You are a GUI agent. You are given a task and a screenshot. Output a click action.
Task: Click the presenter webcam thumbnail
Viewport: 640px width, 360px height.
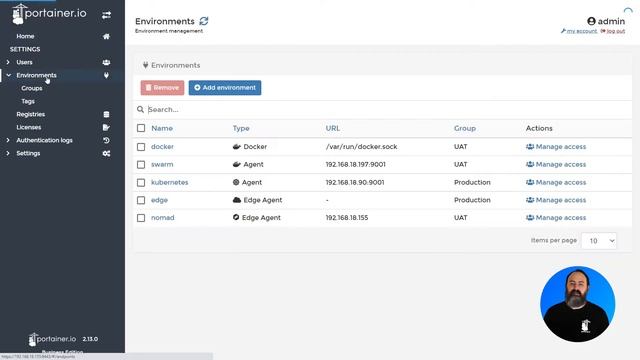(578, 304)
